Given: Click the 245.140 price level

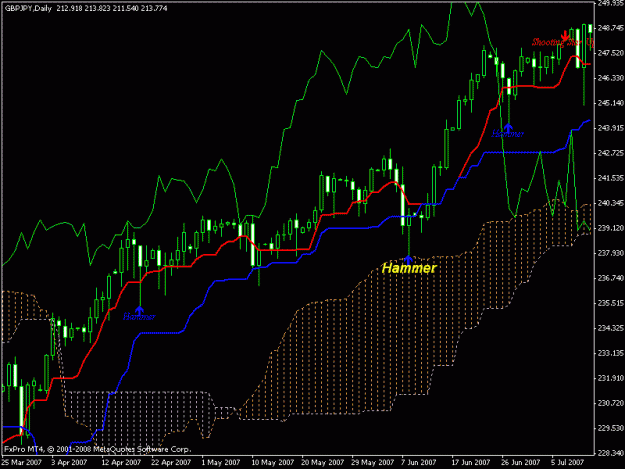Looking at the screenshot, I should click(x=610, y=103).
